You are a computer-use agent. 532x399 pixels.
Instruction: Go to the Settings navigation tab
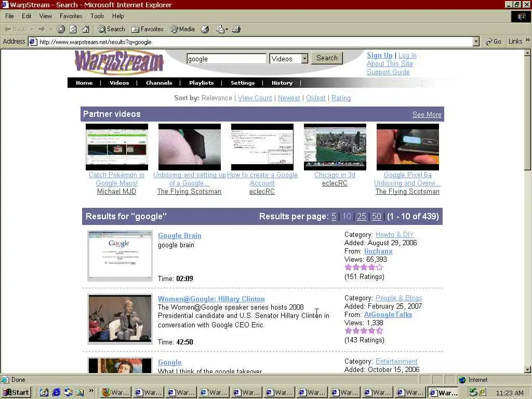tap(243, 83)
